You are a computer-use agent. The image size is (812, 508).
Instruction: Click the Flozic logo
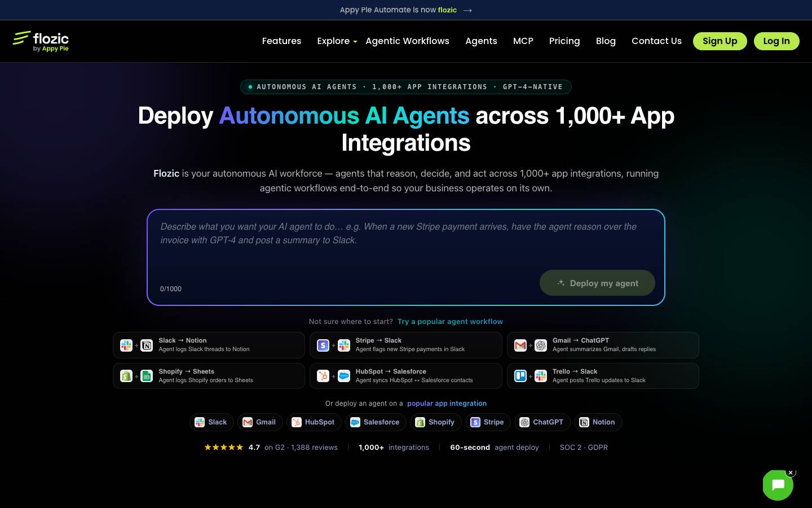tap(41, 41)
